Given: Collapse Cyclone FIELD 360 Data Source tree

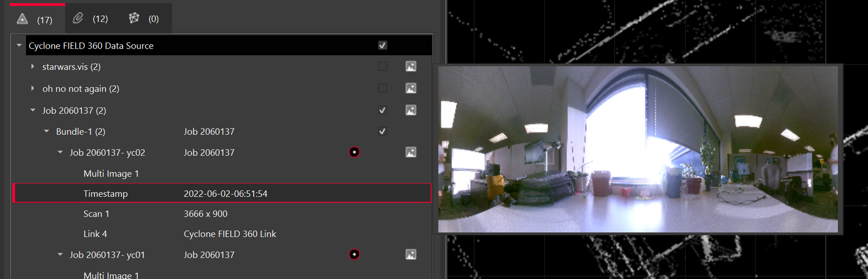Looking at the screenshot, I should [x=19, y=46].
